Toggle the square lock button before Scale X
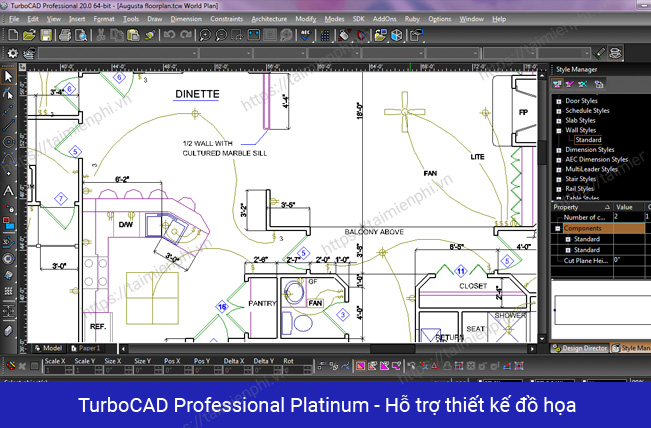This screenshot has width=651, height=428. [x=34, y=366]
